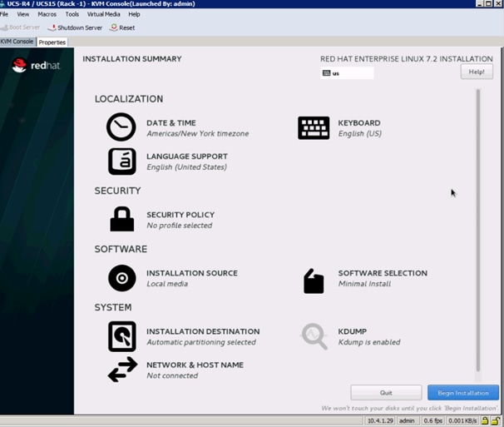Click the LOCALIZATION section heading
This screenshot has width=504, height=427.
(x=129, y=99)
